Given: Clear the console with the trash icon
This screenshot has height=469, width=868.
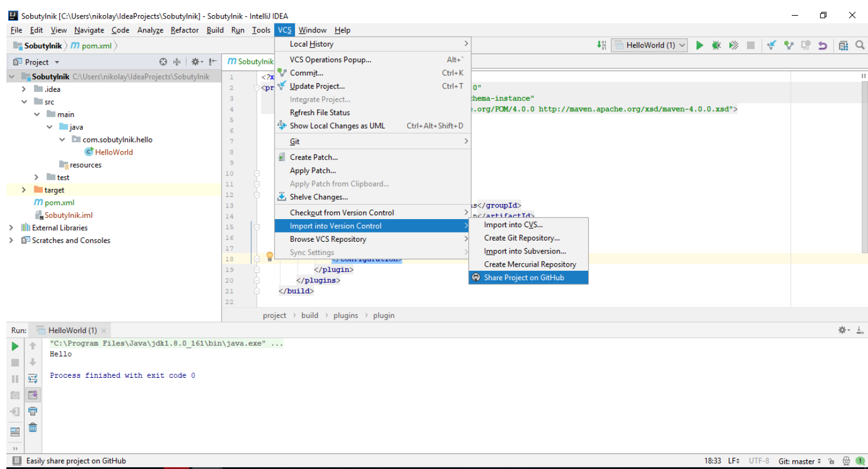Looking at the screenshot, I should click(33, 428).
